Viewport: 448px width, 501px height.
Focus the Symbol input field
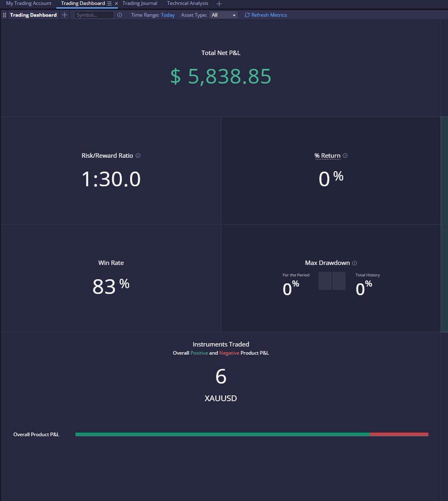click(94, 15)
